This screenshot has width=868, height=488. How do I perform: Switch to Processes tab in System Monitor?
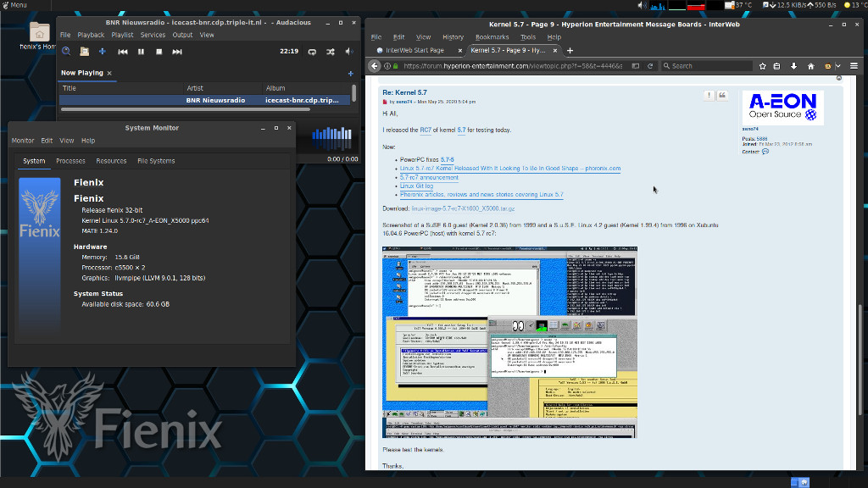[70, 161]
